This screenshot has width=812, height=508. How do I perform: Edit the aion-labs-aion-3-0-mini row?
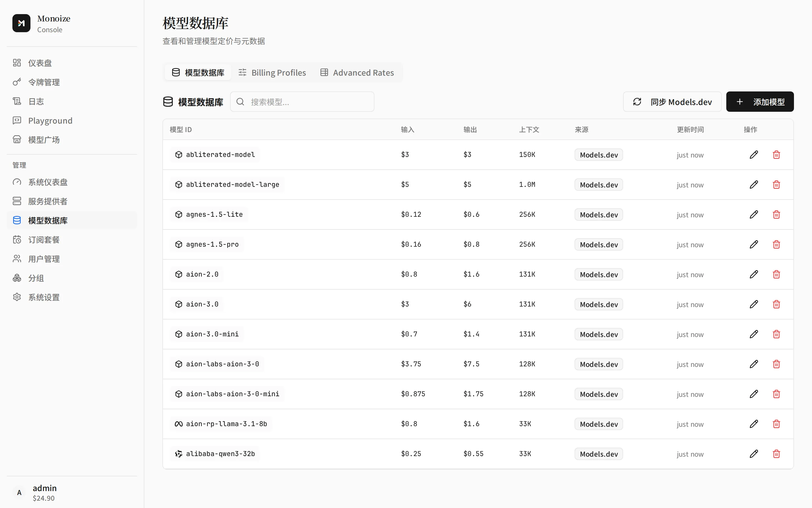(754, 394)
